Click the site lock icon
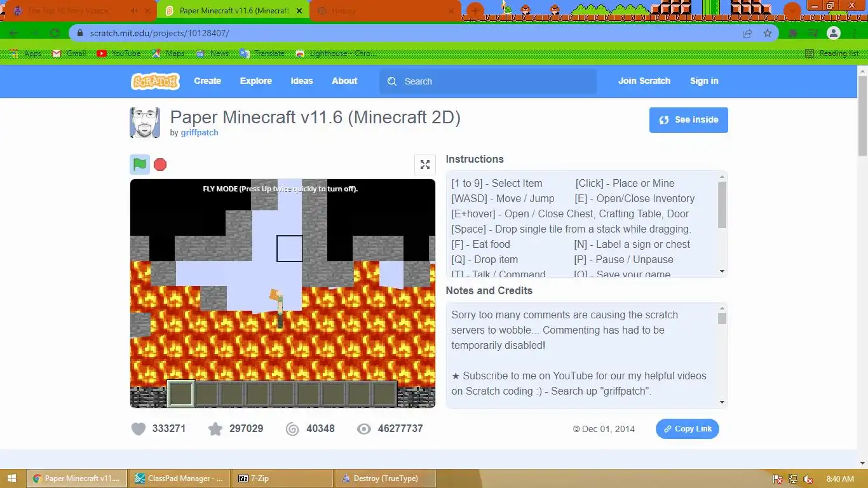This screenshot has height=488, width=868. [79, 33]
